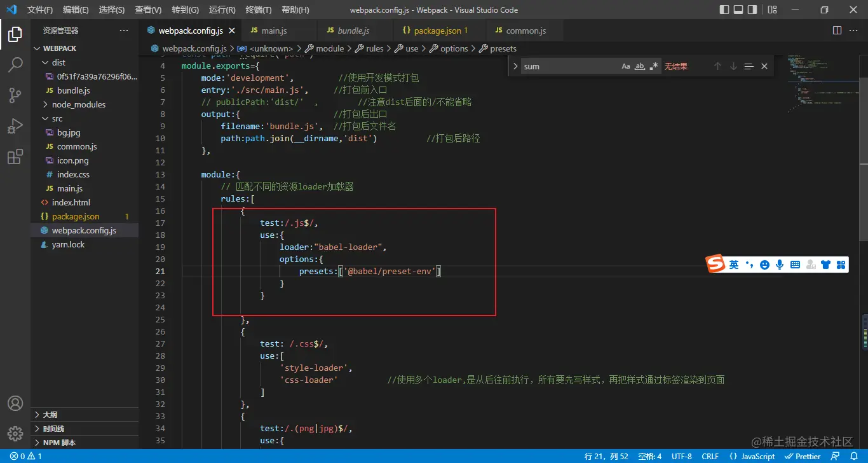
Task: Open the Extensions view
Action: click(x=15, y=156)
